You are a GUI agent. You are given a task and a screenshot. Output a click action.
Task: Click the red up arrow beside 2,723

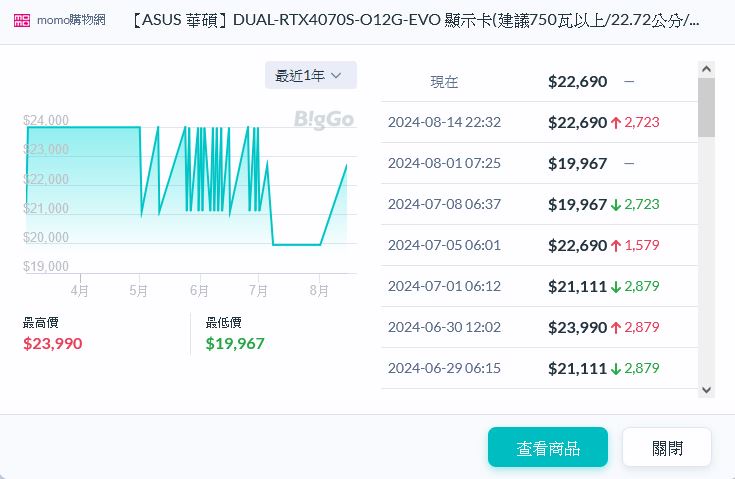click(616, 123)
